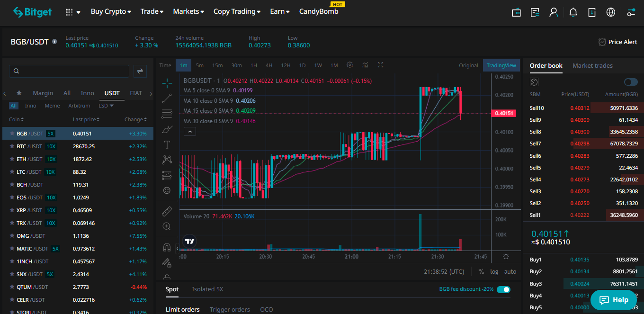Click the Price Alert clock icon
The height and width of the screenshot is (314, 644).
(x=602, y=42)
